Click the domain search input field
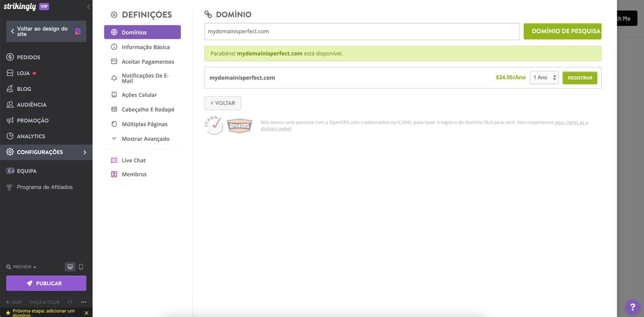Screen dimensions: 644x317 point(362,31)
